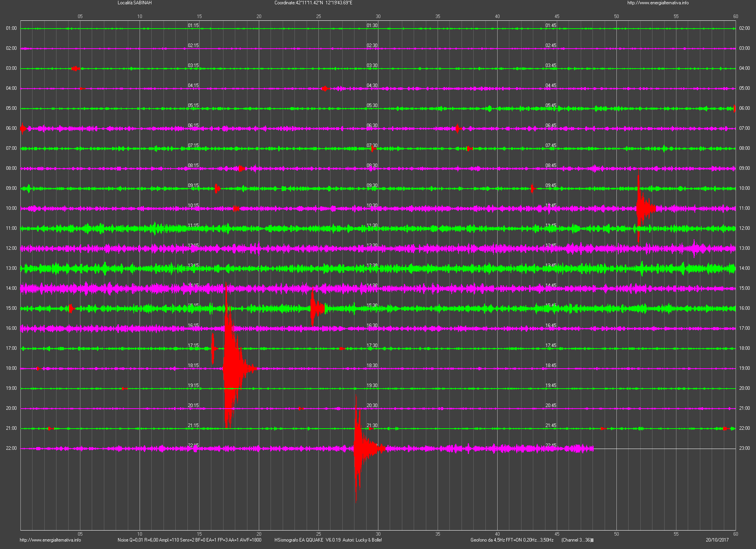Screen dimensions: 756x549
Task: Click the Geofono da 4,5Hz FFT=ON text
Action: pyautogui.click(x=512, y=540)
